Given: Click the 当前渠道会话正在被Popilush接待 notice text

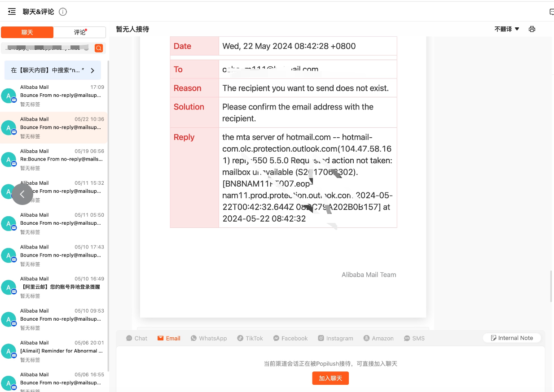Looking at the screenshot, I should [x=330, y=364].
